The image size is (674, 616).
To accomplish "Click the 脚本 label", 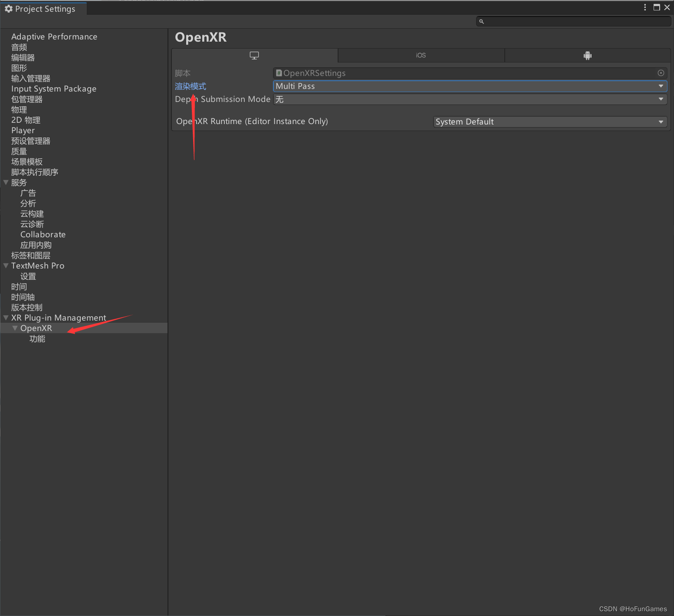I will click(x=183, y=73).
